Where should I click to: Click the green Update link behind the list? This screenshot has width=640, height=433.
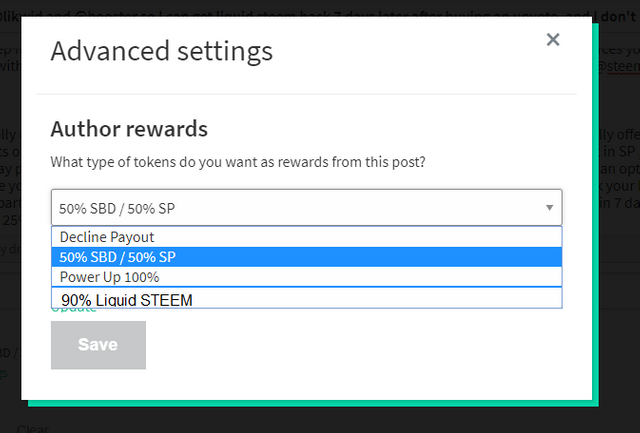pos(74,310)
